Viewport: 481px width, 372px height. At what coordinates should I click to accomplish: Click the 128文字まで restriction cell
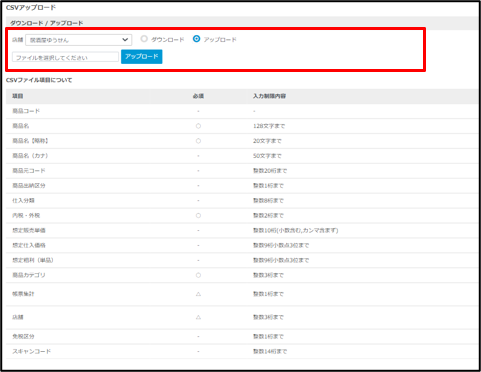pyautogui.click(x=269, y=126)
